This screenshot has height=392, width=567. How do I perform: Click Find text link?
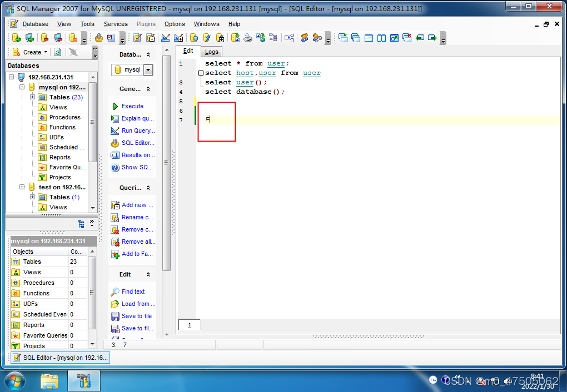pyautogui.click(x=133, y=292)
